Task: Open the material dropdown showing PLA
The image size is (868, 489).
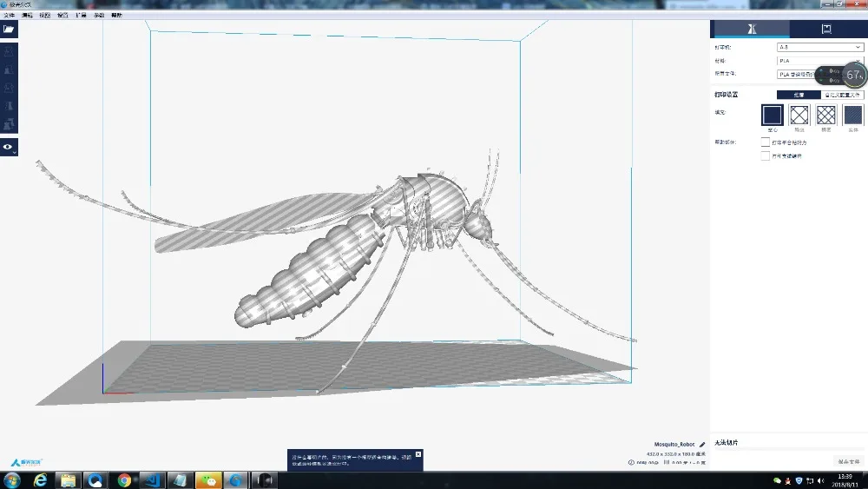Action: click(820, 61)
